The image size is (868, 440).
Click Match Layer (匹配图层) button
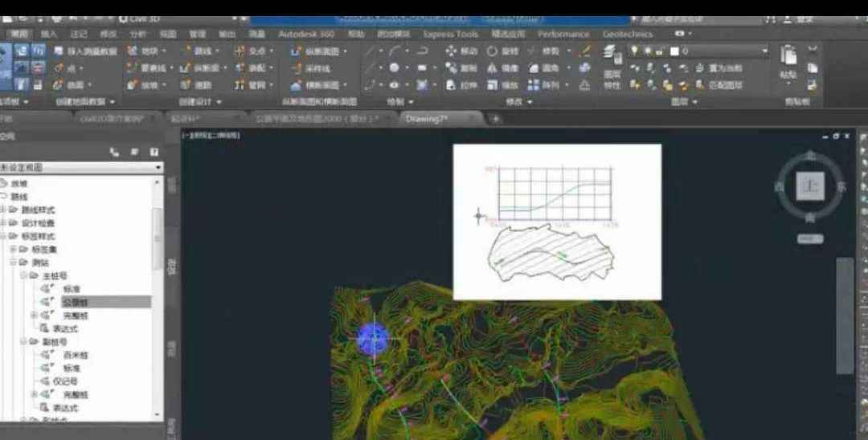point(719,85)
